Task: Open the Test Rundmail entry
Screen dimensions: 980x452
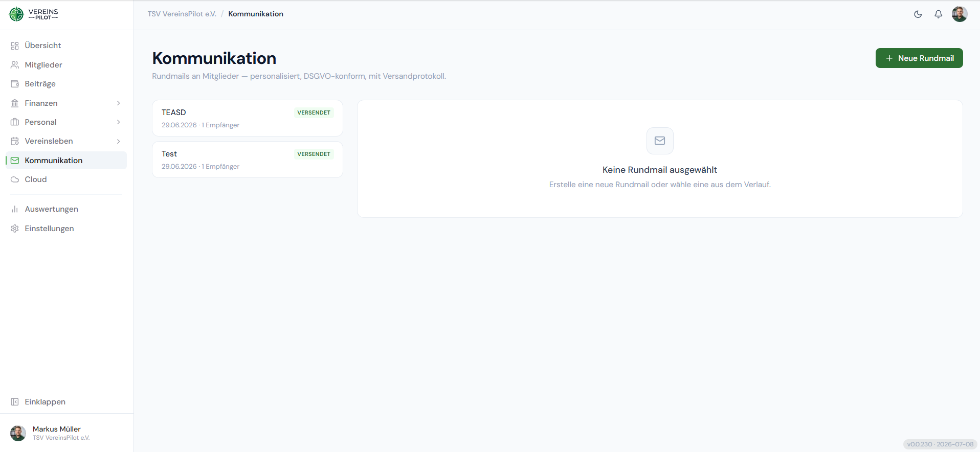Action: point(248,160)
